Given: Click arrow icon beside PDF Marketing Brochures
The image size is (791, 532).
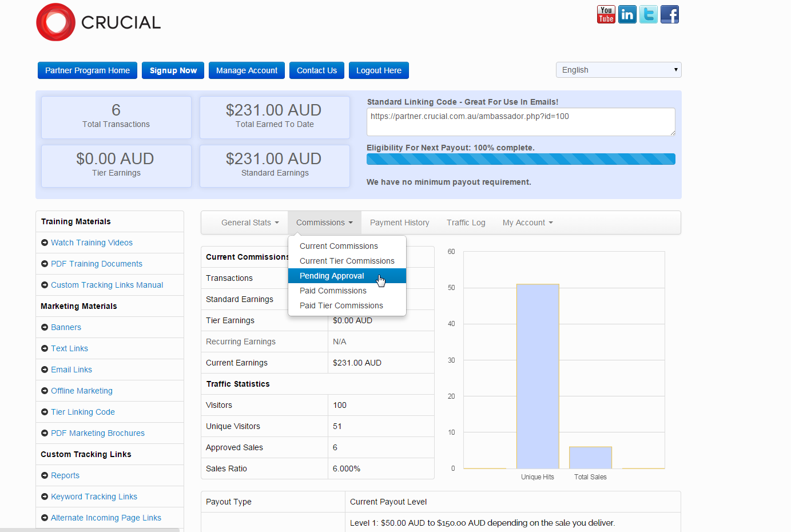Looking at the screenshot, I should click(45, 433).
